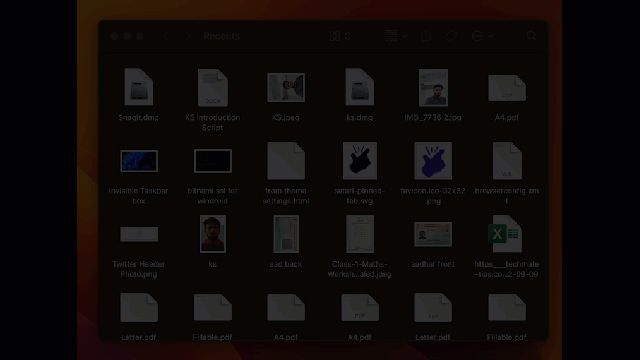Select the Invisible Taskbar box thumbnail
This screenshot has height=360, width=640.
139,161
